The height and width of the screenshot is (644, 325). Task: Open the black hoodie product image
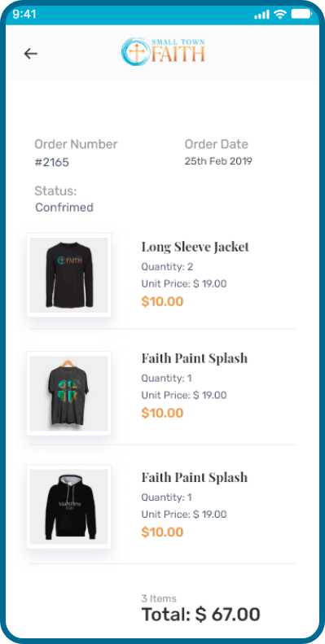(x=68, y=507)
